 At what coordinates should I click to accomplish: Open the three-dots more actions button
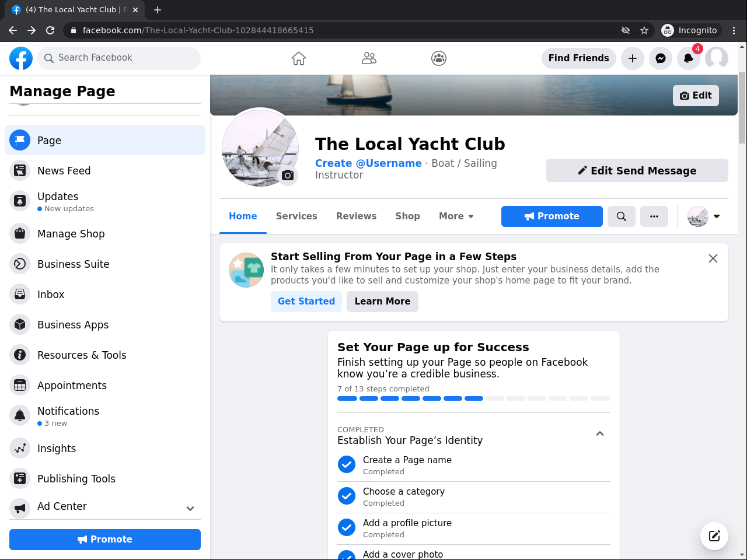coord(654,216)
